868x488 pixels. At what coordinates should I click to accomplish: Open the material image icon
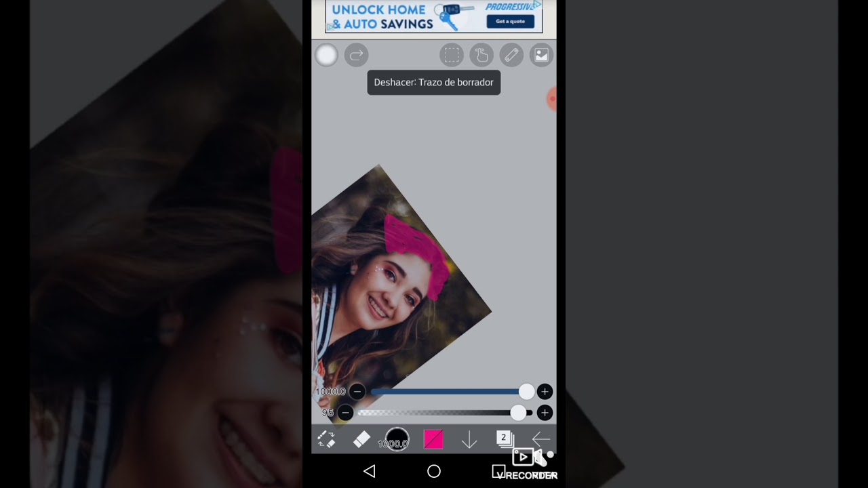(541, 55)
